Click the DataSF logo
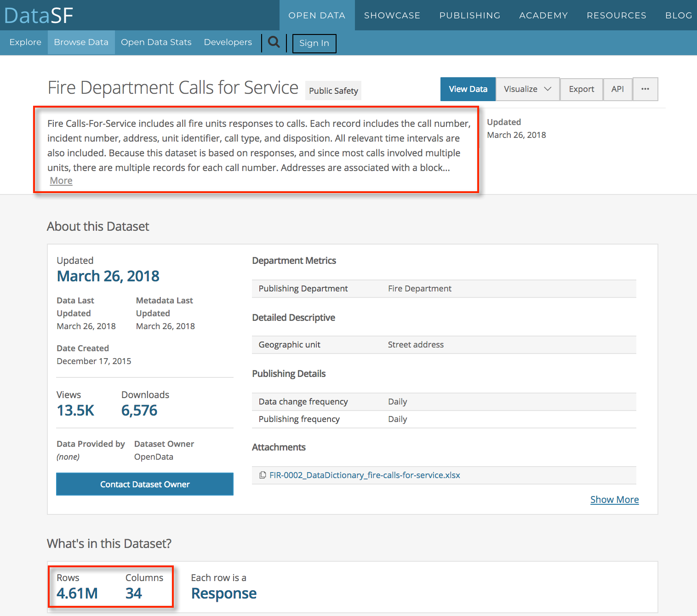The image size is (697, 616). (39, 15)
